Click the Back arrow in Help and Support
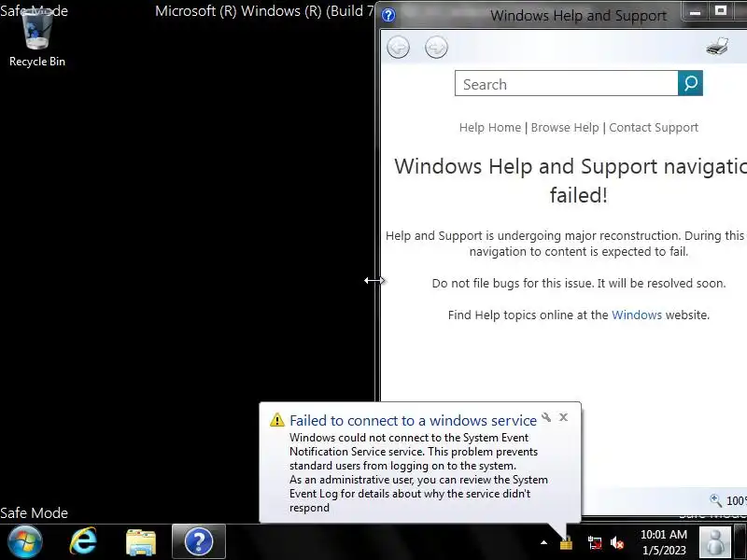 pyautogui.click(x=399, y=48)
